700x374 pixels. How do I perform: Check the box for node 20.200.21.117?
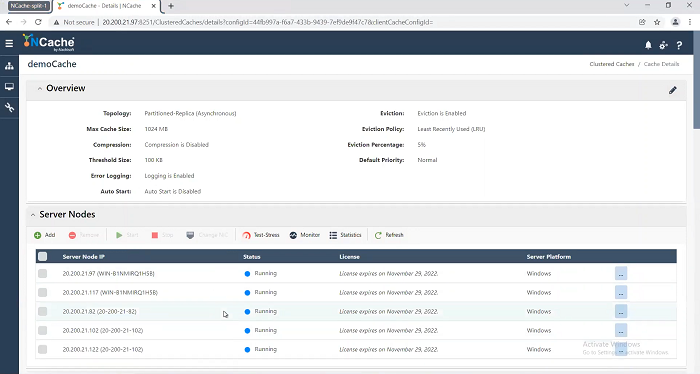pos(42,293)
